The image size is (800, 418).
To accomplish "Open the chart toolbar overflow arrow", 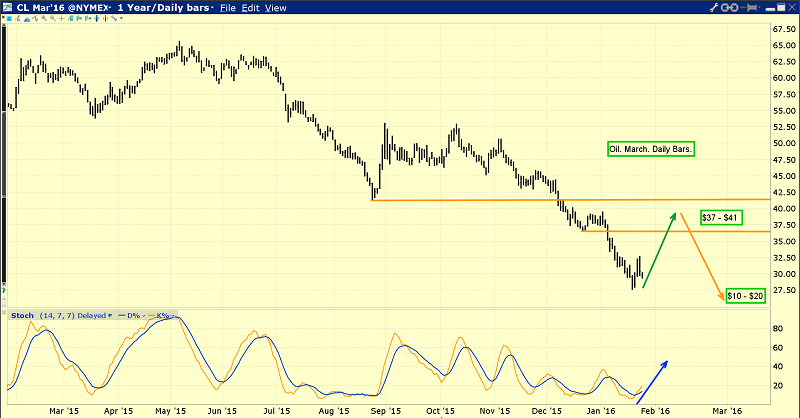I will click(121, 18).
